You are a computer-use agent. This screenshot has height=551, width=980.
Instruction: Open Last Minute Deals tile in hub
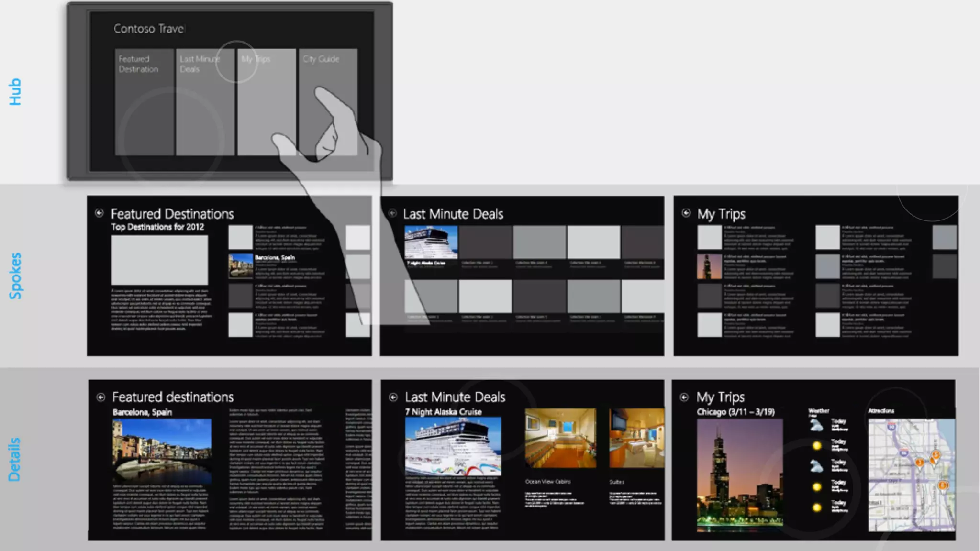point(205,102)
